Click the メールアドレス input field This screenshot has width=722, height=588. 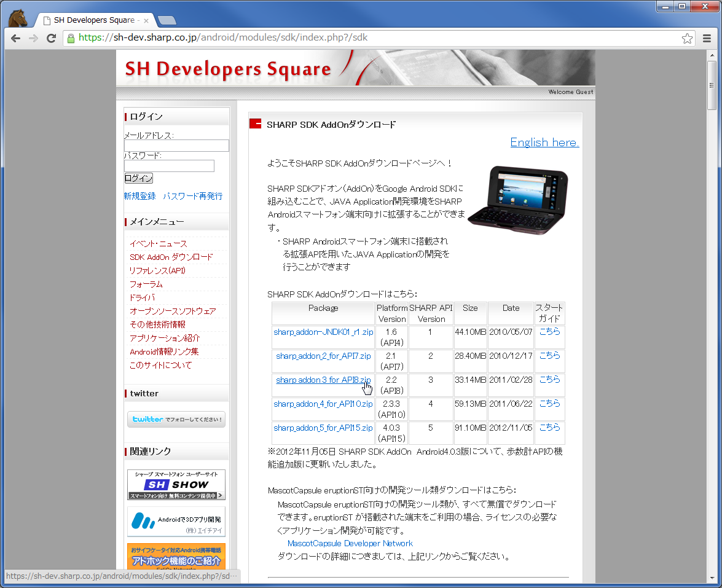point(176,146)
